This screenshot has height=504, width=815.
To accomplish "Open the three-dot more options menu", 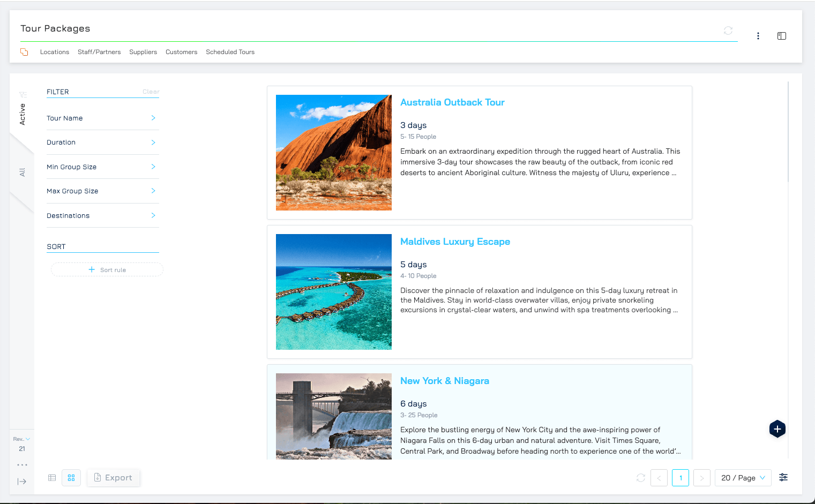I will [x=758, y=36].
